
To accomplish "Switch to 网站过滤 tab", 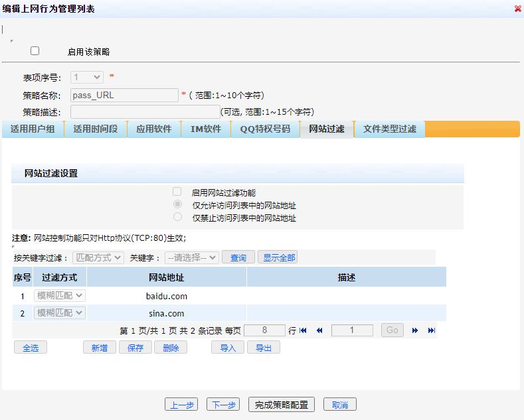I will click(x=327, y=129).
